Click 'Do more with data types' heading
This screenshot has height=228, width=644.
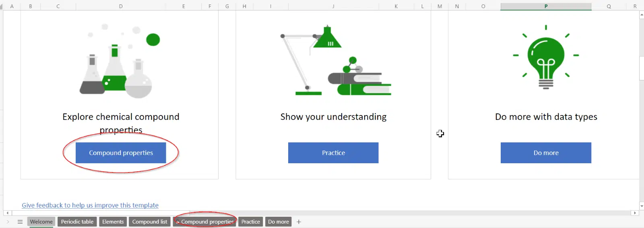[546, 117]
